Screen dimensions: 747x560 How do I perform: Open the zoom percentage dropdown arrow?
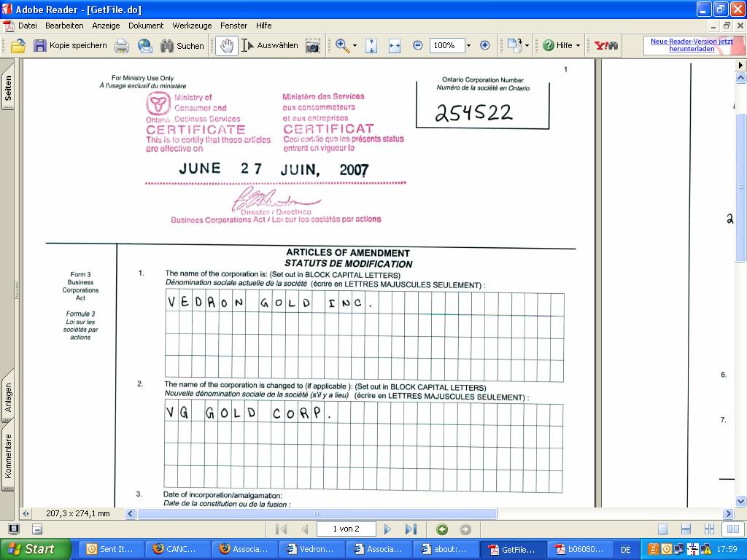[x=469, y=46]
